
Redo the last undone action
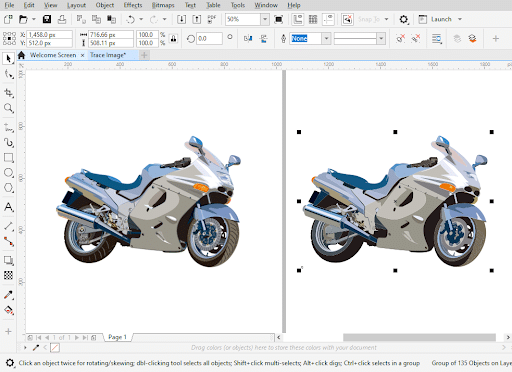point(154,19)
